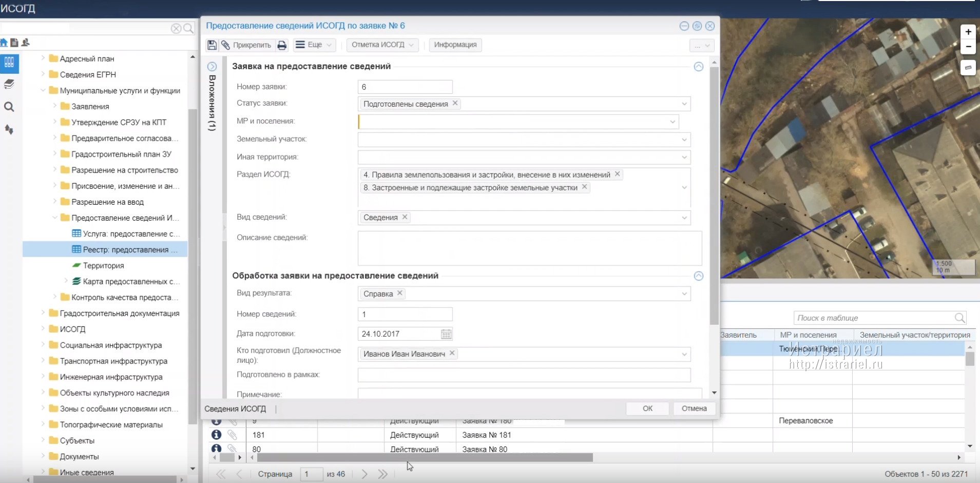Image resolution: width=980 pixels, height=483 pixels.
Task: Zoom in on the map with plus button
Action: (968, 32)
